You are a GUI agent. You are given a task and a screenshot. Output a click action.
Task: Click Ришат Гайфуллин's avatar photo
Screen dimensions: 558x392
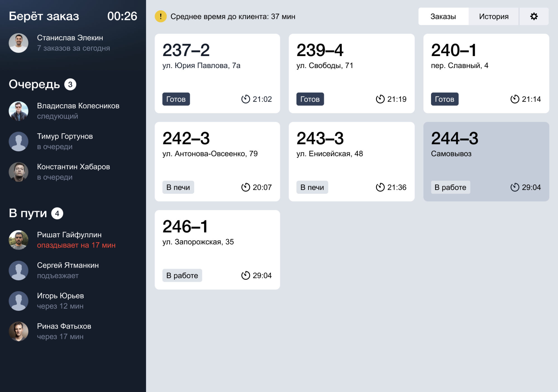tap(18, 240)
